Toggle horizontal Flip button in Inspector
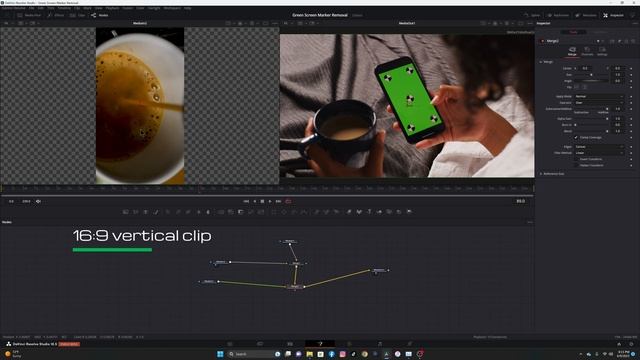640x360 pixels. point(576,87)
